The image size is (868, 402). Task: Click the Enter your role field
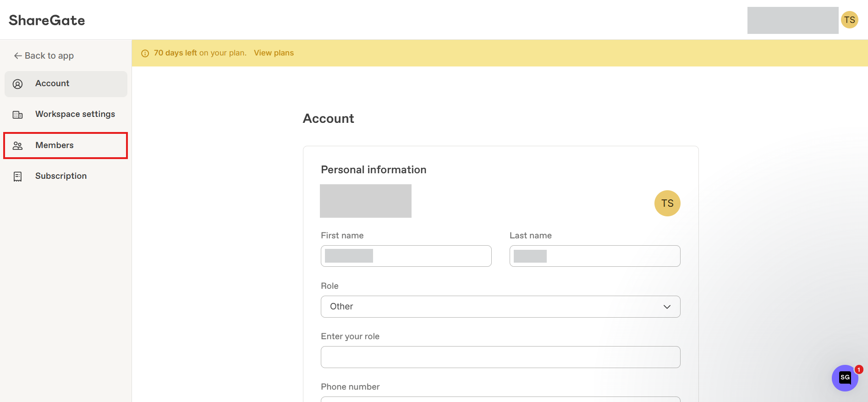500,357
